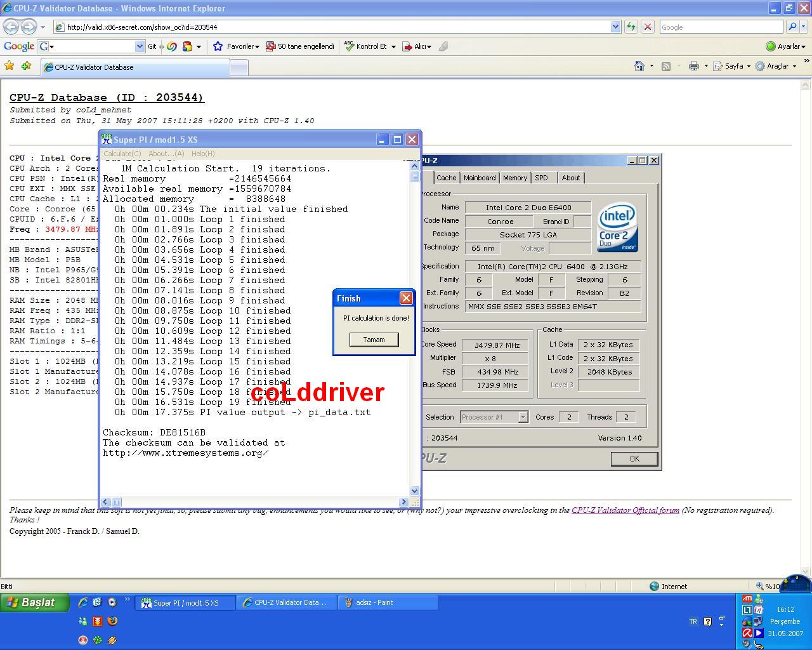The height and width of the screenshot is (650, 812).
Task: Launch Internet Explorer from Quick Launch
Action: coord(82,602)
